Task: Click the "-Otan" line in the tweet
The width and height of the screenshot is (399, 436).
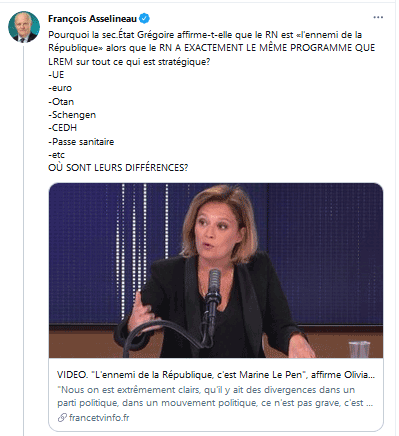Action: [61, 101]
